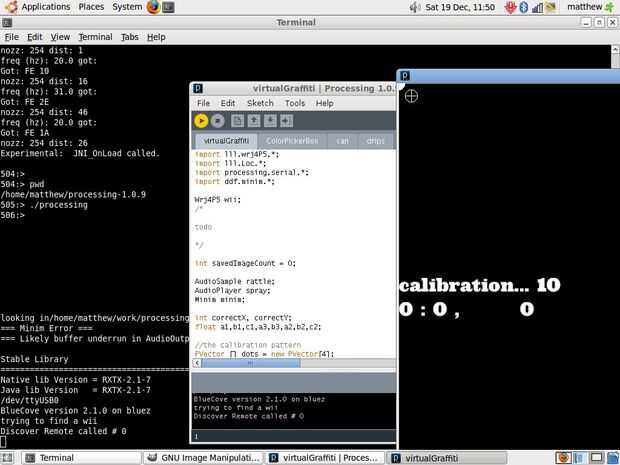Open the Sketch menu in Processing
620x465 pixels.
click(260, 103)
